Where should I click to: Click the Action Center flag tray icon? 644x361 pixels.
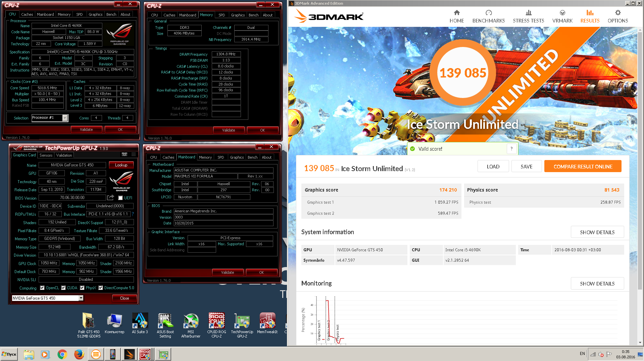[609, 354]
